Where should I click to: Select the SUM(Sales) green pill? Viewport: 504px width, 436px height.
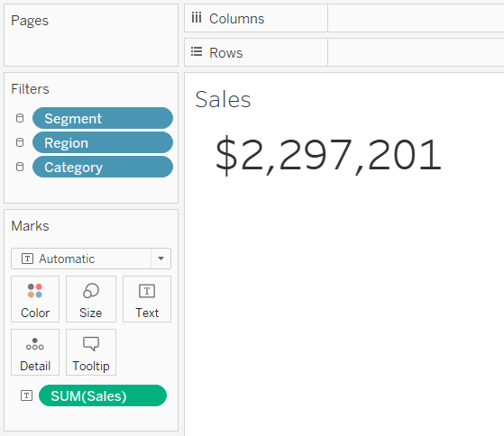103,395
